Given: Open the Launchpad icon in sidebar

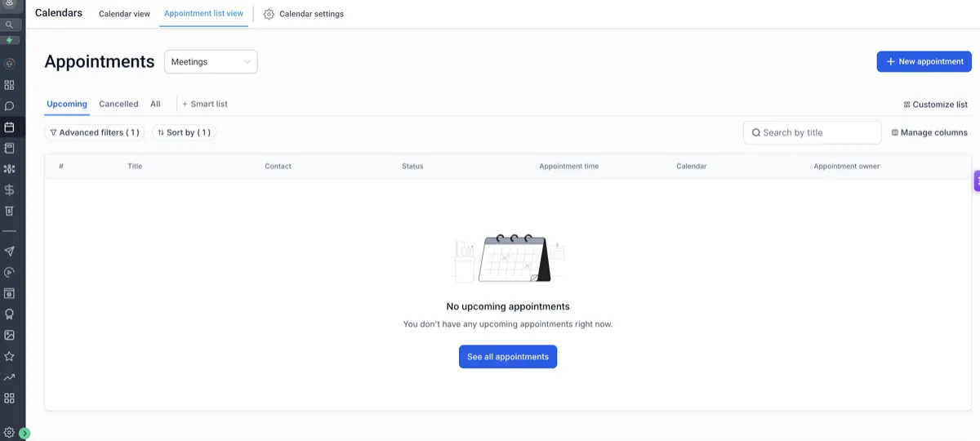Looking at the screenshot, I should coord(10,64).
